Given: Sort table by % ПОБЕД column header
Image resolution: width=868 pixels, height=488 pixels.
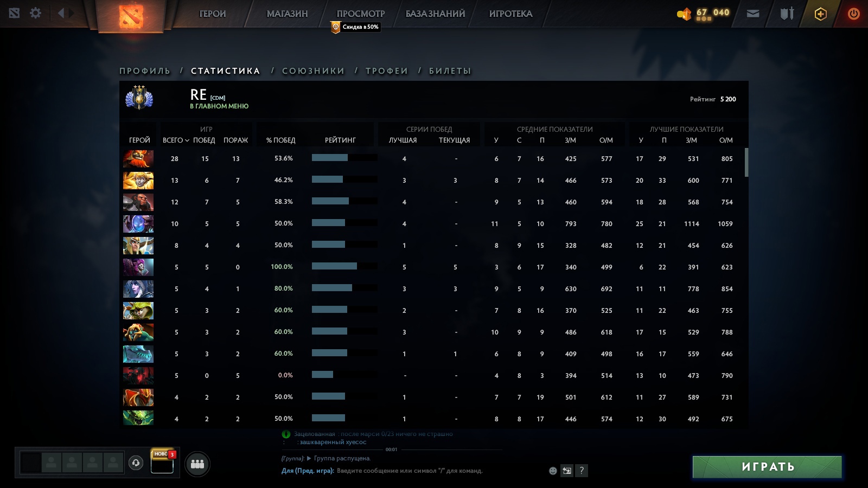Looking at the screenshot, I should [280, 140].
